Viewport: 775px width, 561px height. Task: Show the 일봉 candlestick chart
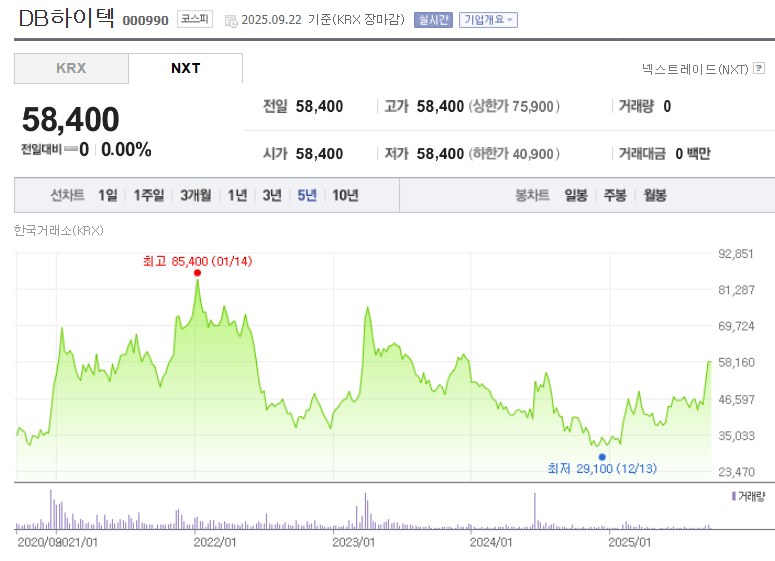click(x=576, y=195)
